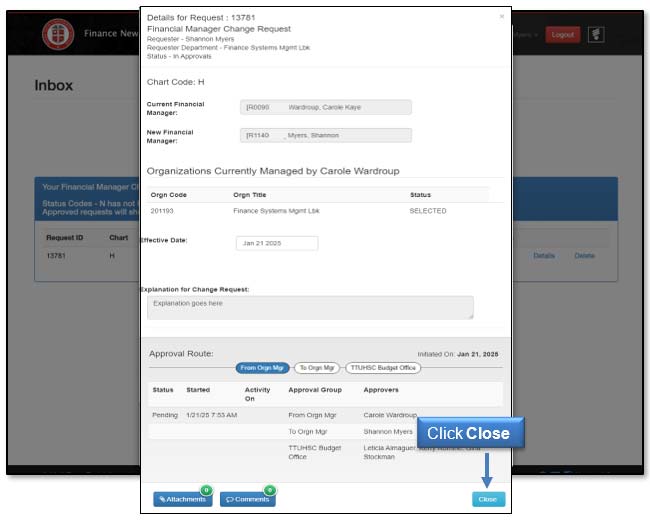650x523 pixels.
Task: Click the approver Shannon Myers
Action: [x=388, y=431]
